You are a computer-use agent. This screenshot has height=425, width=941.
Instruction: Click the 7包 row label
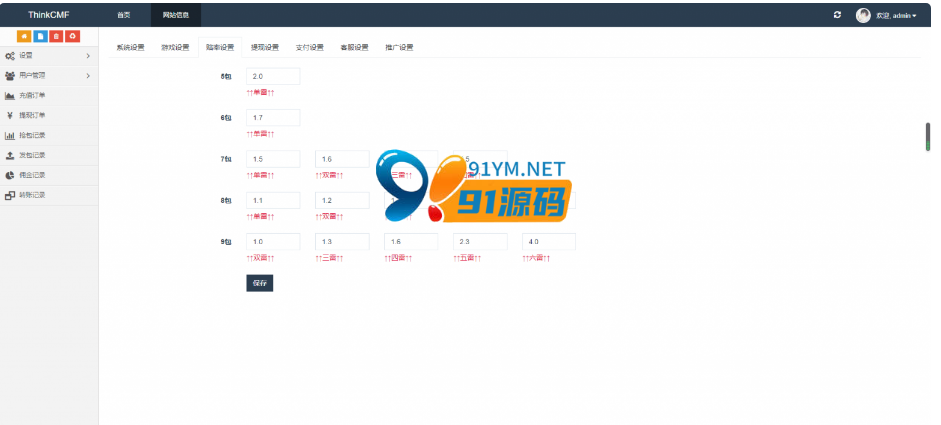(x=226, y=160)
